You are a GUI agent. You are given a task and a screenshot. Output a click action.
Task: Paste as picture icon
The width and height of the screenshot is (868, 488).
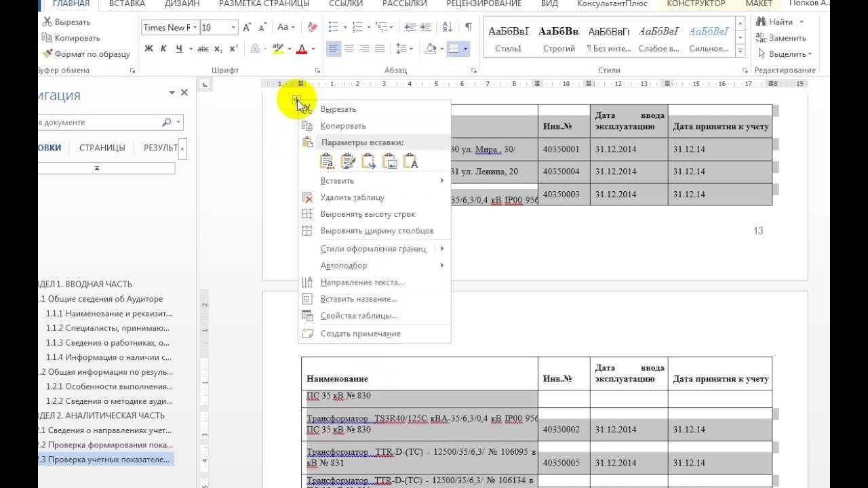(x=390, y=161)
